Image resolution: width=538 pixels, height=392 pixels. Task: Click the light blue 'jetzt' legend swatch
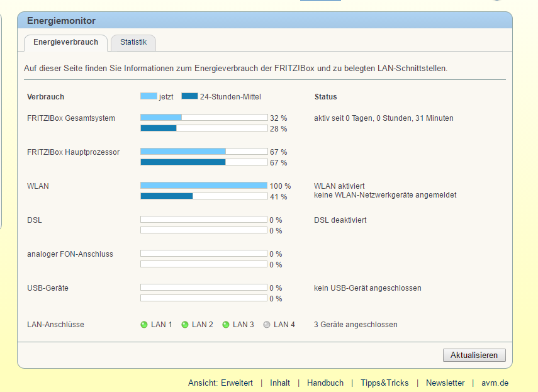point(149,96)
